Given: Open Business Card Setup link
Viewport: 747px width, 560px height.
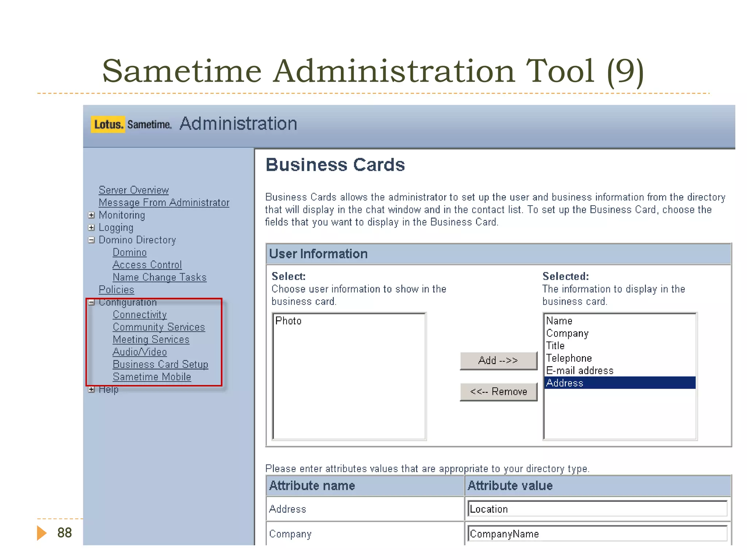Looking at the screenshot, I should tap(160, 364).
